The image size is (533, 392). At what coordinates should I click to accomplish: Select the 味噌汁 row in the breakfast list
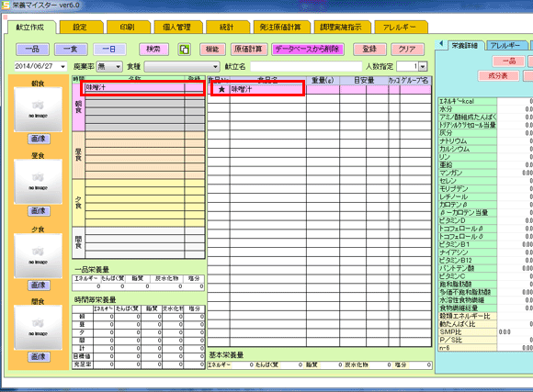142,88
